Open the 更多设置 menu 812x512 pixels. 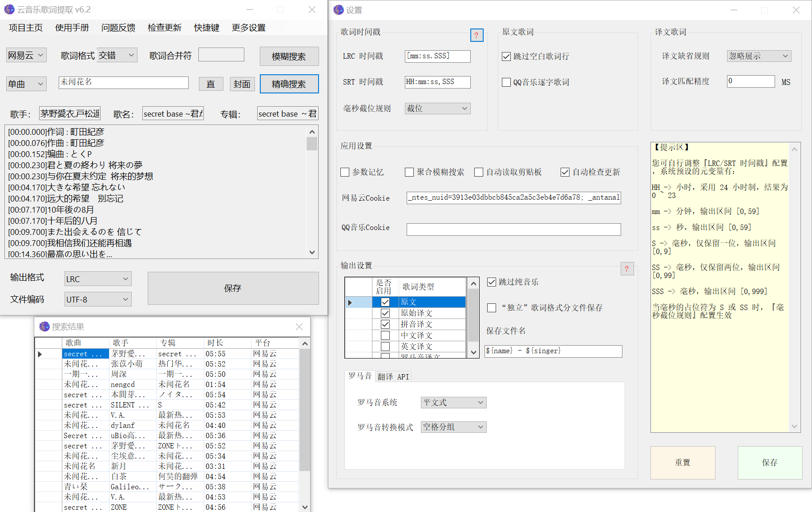249,28
